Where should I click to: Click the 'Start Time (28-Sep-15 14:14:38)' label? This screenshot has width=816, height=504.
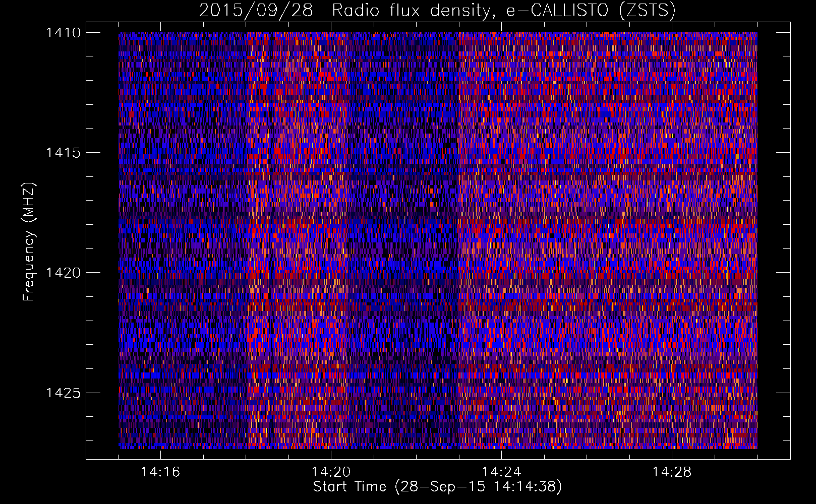pyautogui.click(x=437, y=487)
